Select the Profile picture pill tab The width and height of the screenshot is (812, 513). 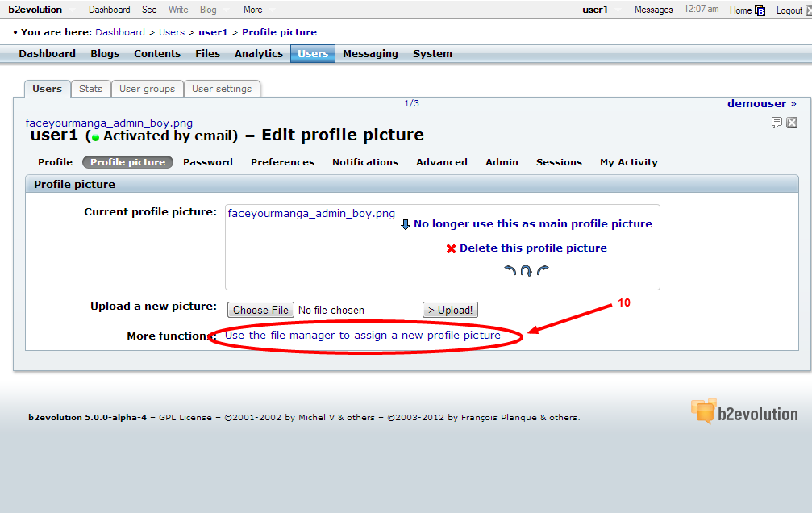click(128, 162)
